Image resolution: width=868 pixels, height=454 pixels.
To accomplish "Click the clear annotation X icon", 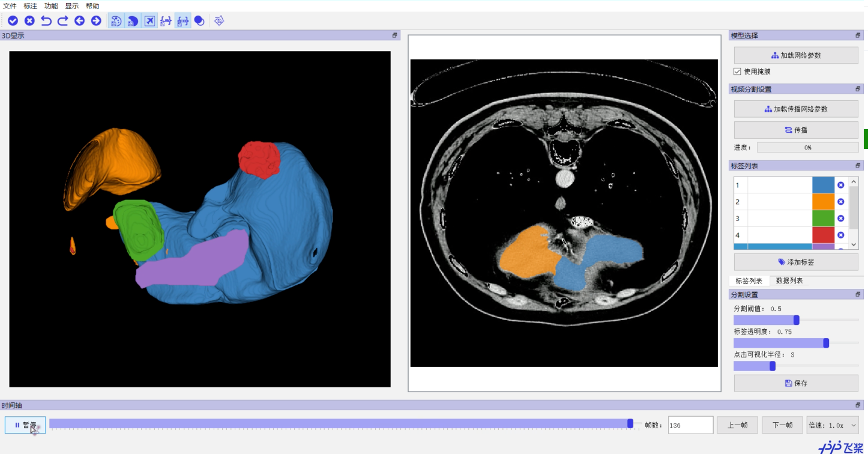I will point(29,21).
